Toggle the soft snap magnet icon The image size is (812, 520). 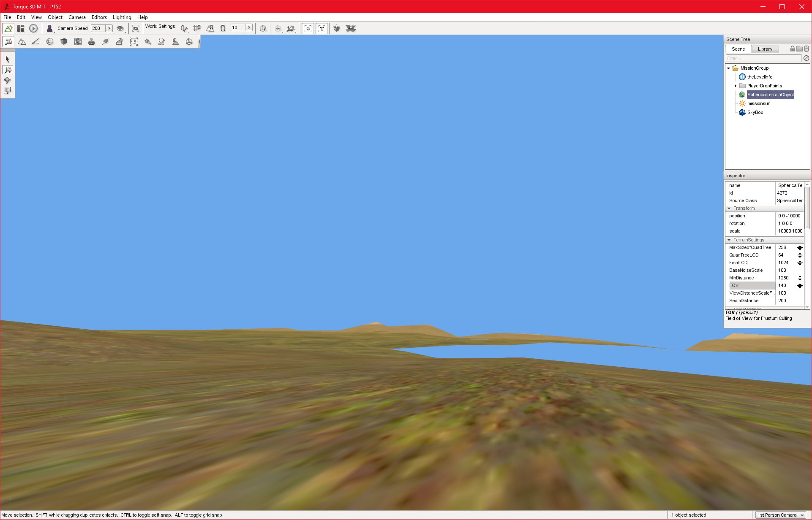point(223,28)
